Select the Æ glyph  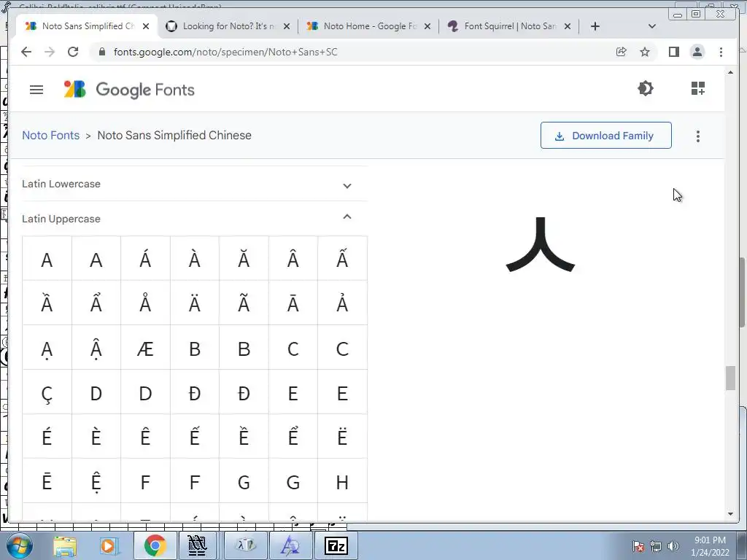(x=145, y=349)
